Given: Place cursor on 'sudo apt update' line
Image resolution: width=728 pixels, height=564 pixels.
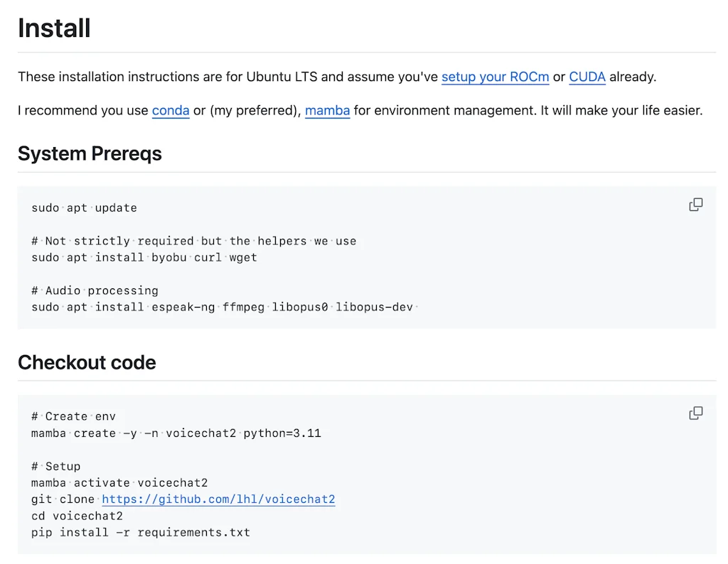Looking at the screenshot, I should tap(84, 208).
